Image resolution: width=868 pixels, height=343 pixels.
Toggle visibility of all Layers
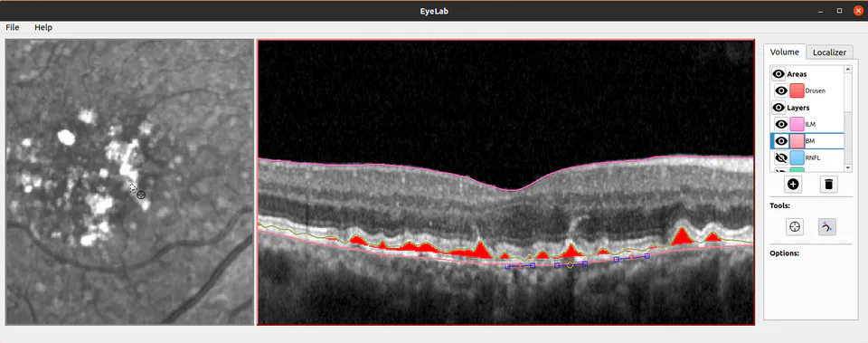[x=778, y=108]
